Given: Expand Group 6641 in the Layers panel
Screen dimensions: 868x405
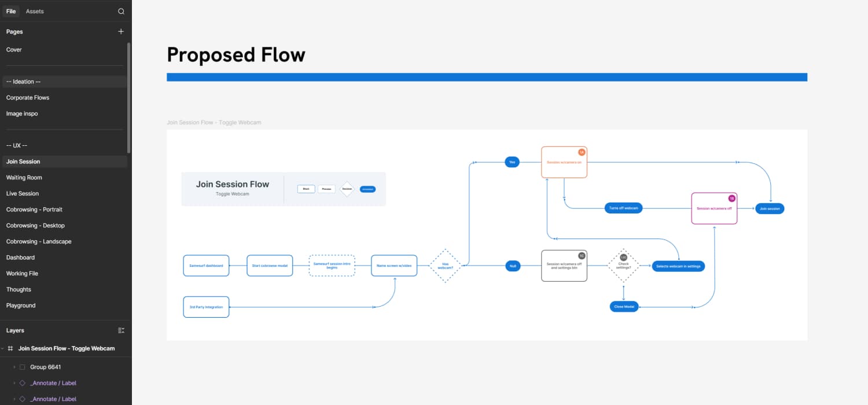Looking at the screenshot, I should pos(14,366).
